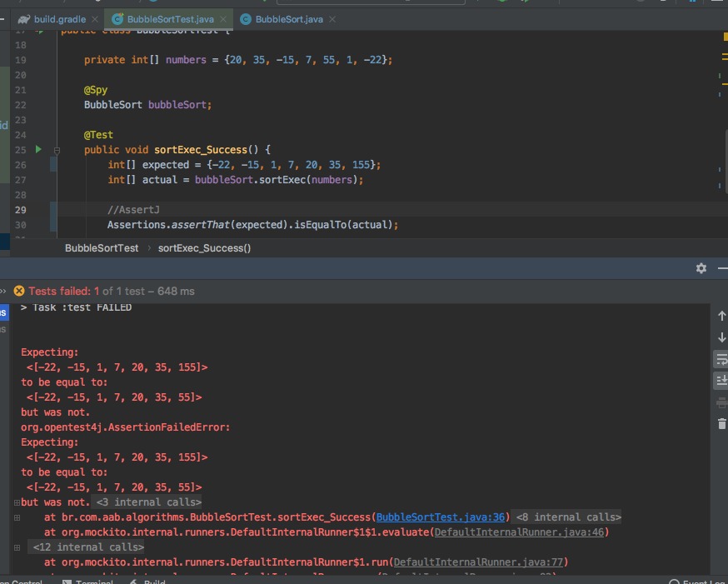Viewport: 728px width, 584px height.
Task: Open DefaultInternalRunner.java:46 link
Action: coord(519,532)
